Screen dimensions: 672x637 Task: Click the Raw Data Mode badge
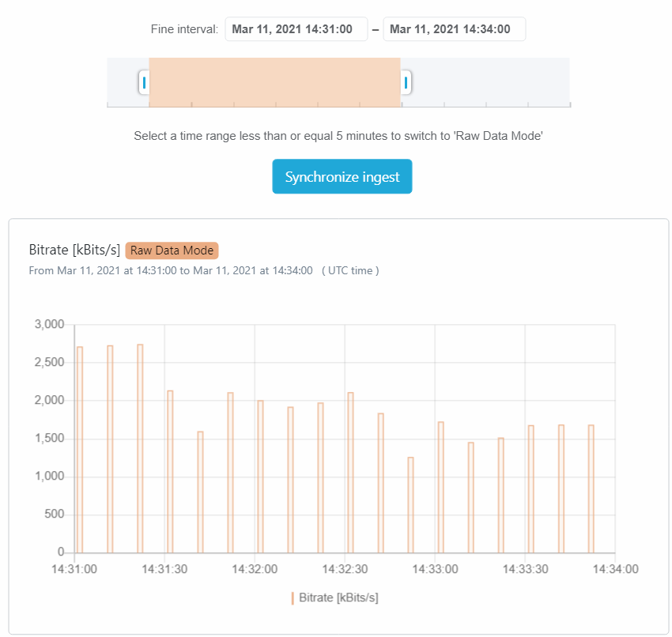pyautogui.click(x=172, y=251)
